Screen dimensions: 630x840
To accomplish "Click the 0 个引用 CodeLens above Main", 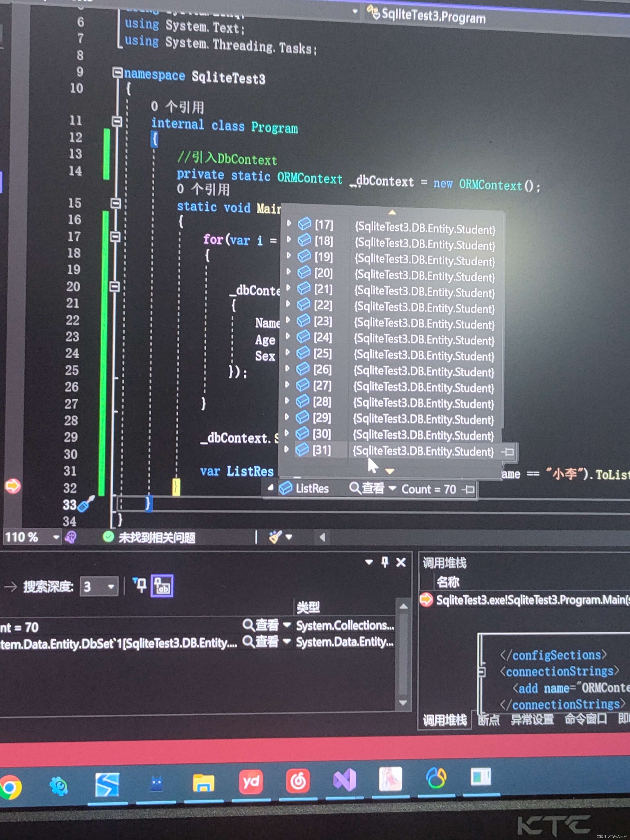I will pos(203,189).
